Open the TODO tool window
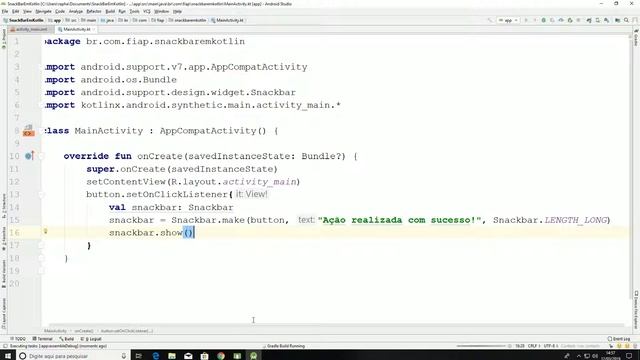 tap(18, 339)
